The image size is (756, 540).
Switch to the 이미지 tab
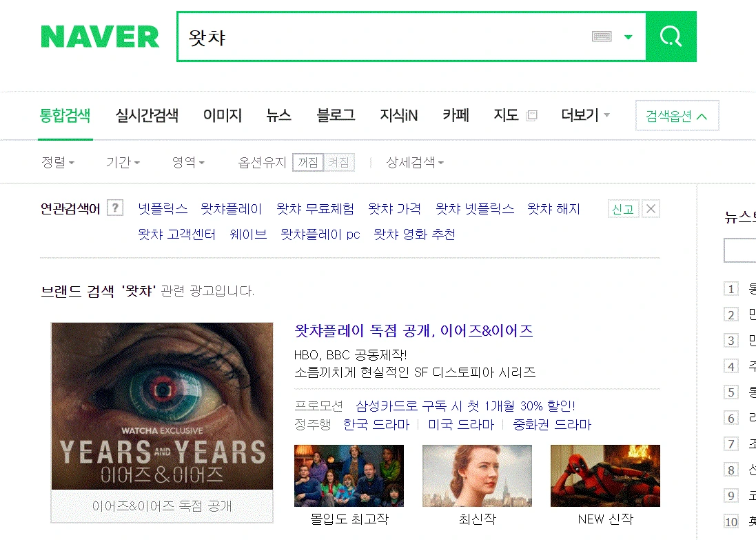[x=223, y=115]
